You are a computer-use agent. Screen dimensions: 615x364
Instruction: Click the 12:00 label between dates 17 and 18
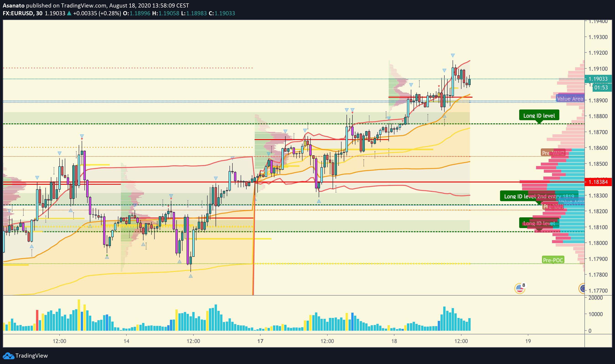pos(327,341)
